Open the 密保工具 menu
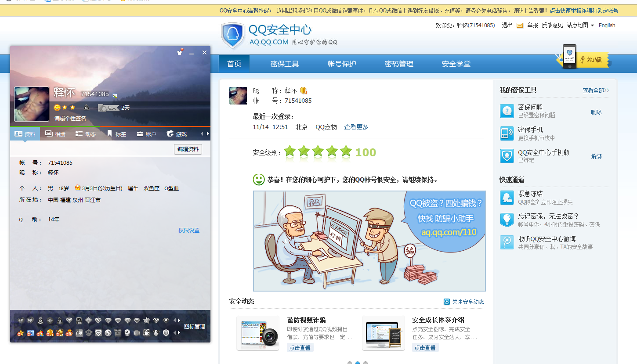637x364 pixels. (285, 64)
